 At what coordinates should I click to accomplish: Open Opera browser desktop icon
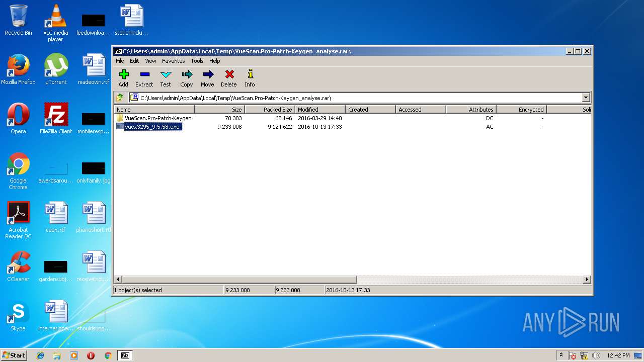[18, 119]
